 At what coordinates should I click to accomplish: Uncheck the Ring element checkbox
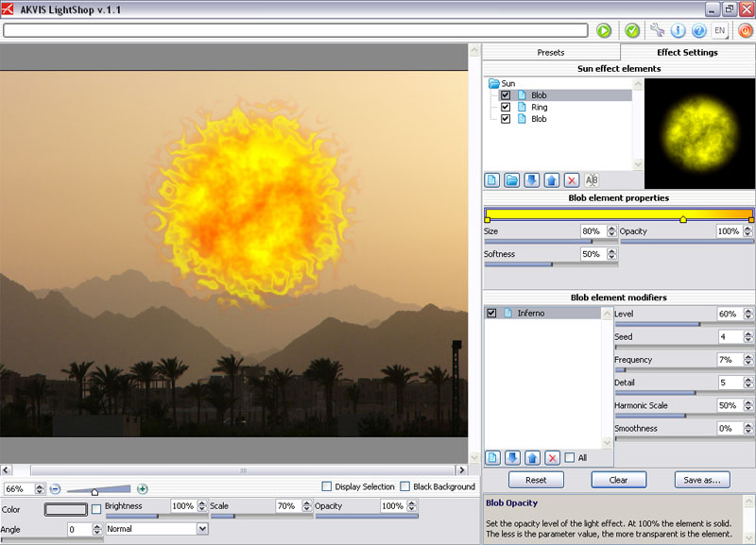[506, 108]
